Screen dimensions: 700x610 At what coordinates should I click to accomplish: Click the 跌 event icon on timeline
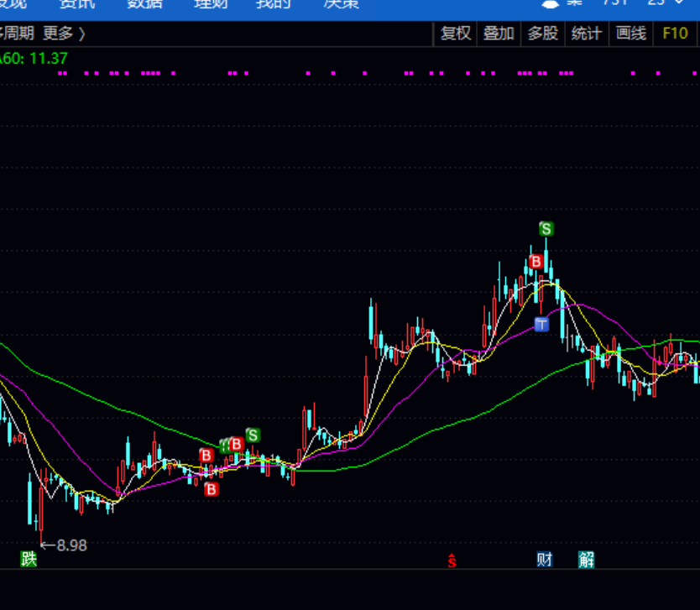point(29,559)
